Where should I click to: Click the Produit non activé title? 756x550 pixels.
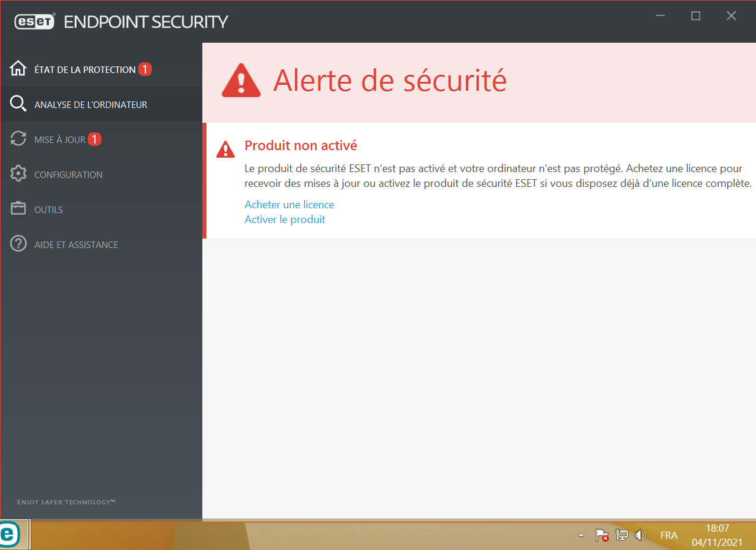(301, 145)
